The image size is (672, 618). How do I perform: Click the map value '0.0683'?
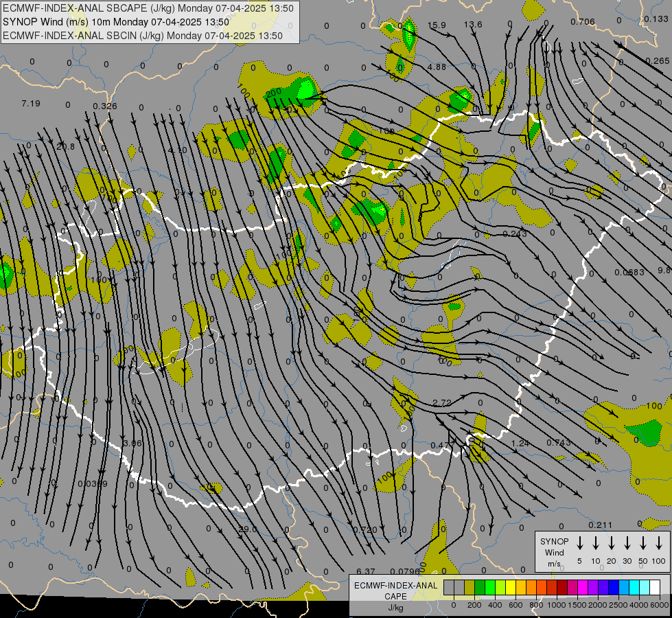(629, 273)
